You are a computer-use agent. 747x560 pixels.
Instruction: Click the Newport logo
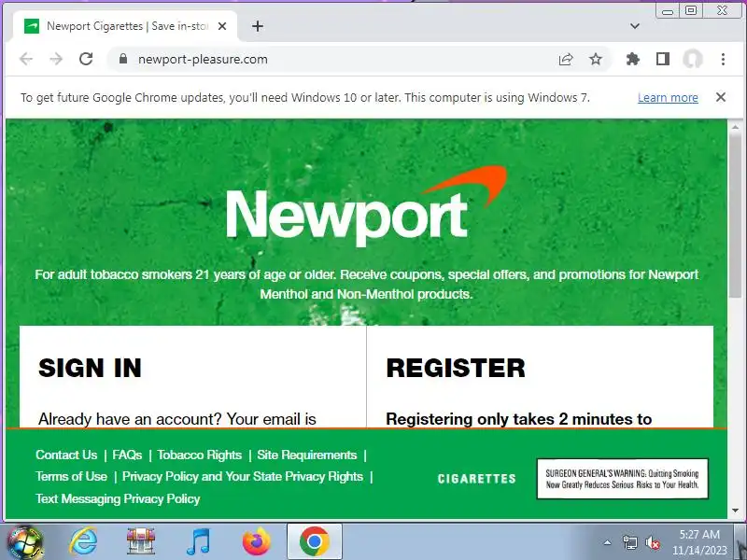click(367, 205)
